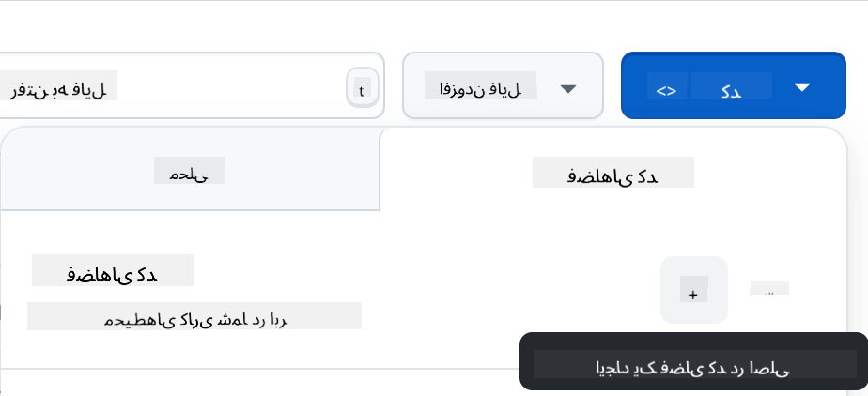Image resolution: width=868 pixels, height=396 pixels.
Task: Select the فضاهای کد tab
Action: point(612,174)
